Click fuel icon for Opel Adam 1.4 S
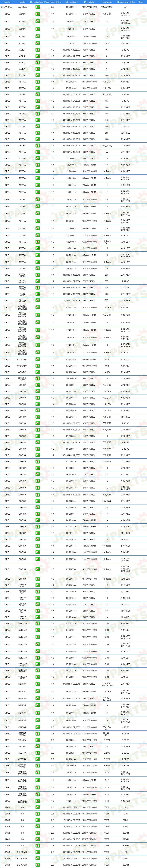 coord(38,43)
